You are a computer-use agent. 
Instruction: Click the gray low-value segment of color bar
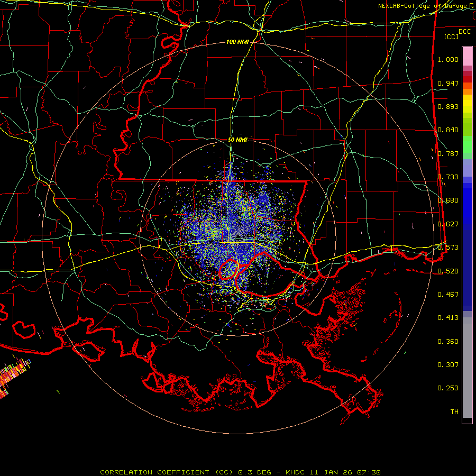(x=467, y=368)
